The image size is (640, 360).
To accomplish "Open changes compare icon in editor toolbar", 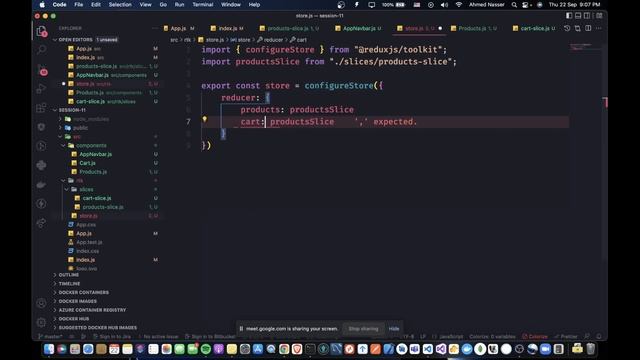I will [578, 28].
